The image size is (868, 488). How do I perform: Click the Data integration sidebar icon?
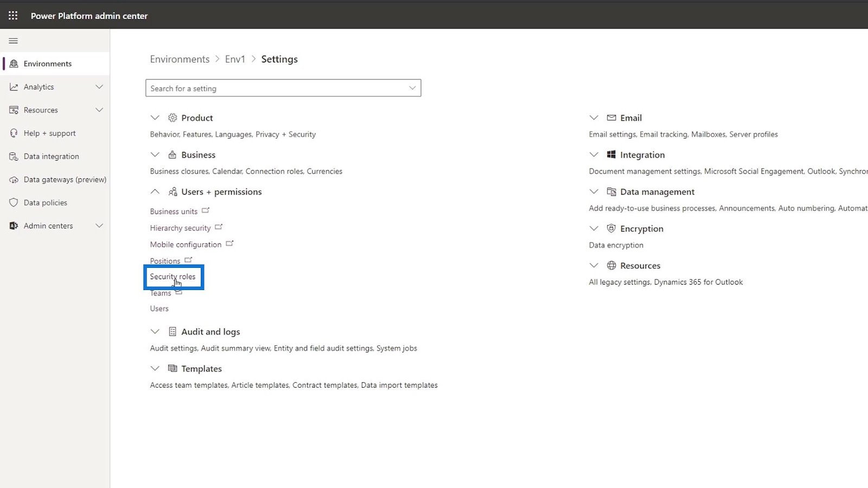(x=14, y=157)
